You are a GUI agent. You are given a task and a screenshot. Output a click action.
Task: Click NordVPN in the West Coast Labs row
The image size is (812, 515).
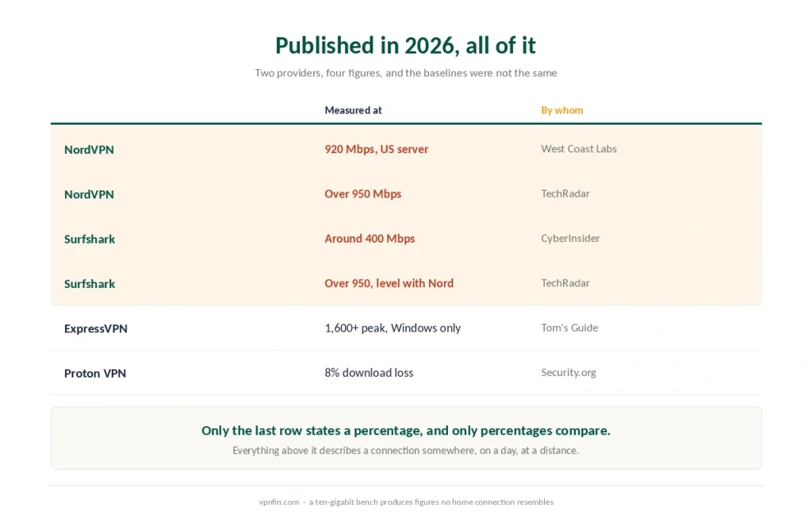click(x=89, y=150)
